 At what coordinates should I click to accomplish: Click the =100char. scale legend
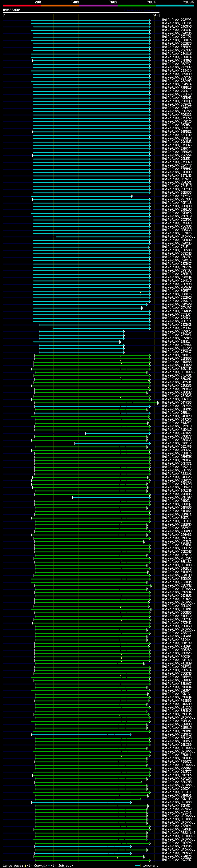[x=146, y=865]
